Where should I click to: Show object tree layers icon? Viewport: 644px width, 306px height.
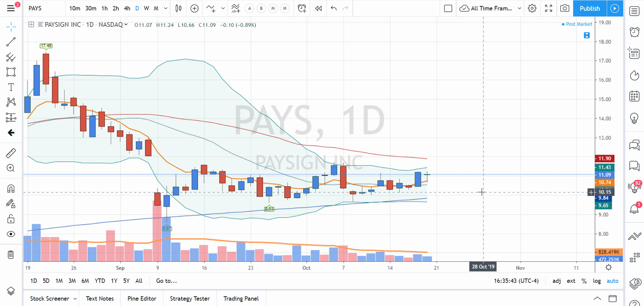coord(11,291)
